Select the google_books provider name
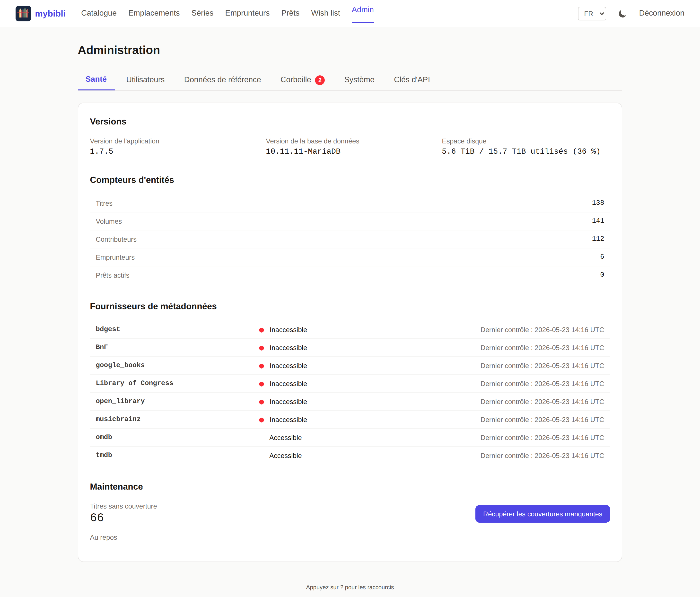The image size is (700, 597). click(x=120, y=365)
